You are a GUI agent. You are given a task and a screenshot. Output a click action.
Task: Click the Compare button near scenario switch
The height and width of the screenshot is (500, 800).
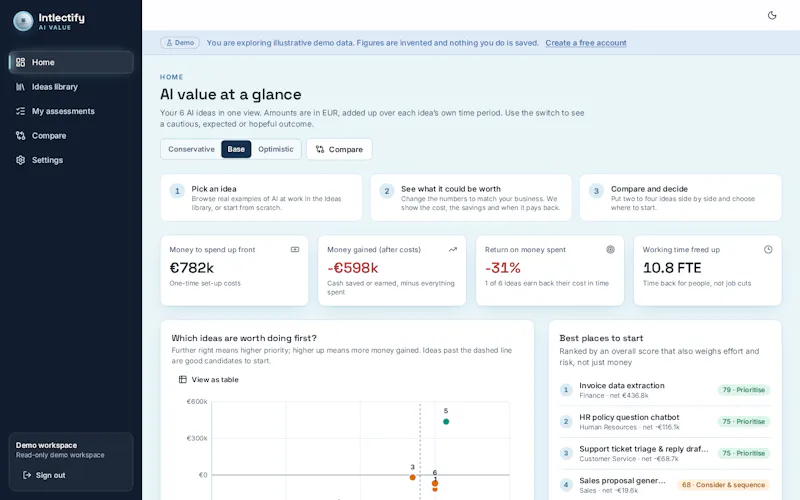point(339,149)
